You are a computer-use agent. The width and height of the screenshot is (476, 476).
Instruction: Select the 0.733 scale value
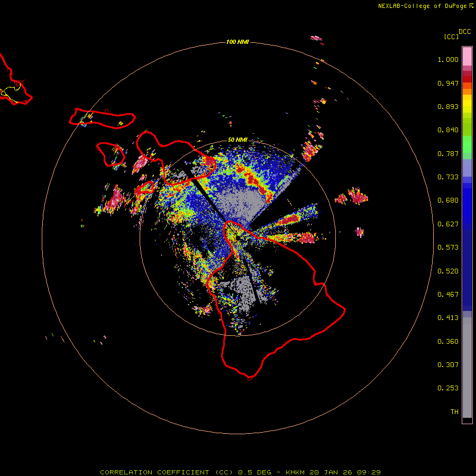click(x=448, y=177)
